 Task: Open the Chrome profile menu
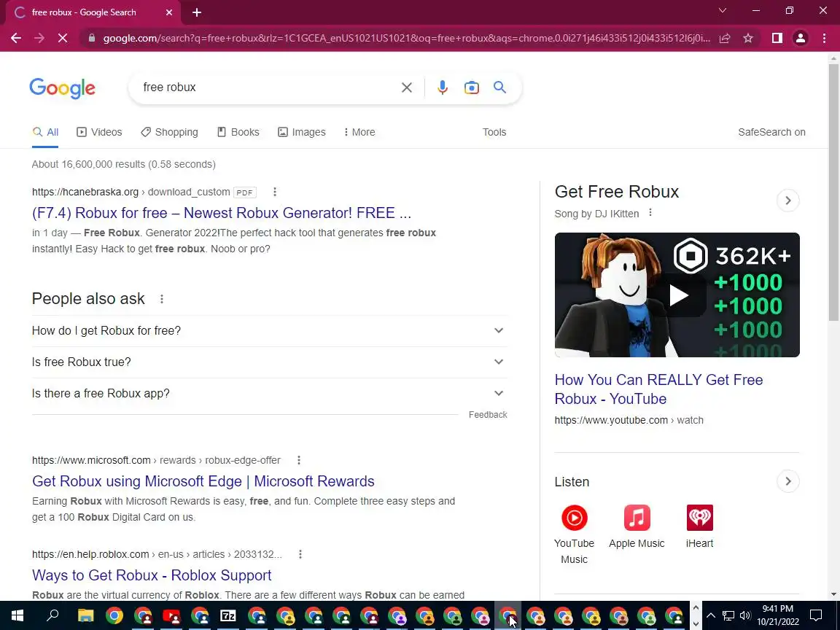801,38
